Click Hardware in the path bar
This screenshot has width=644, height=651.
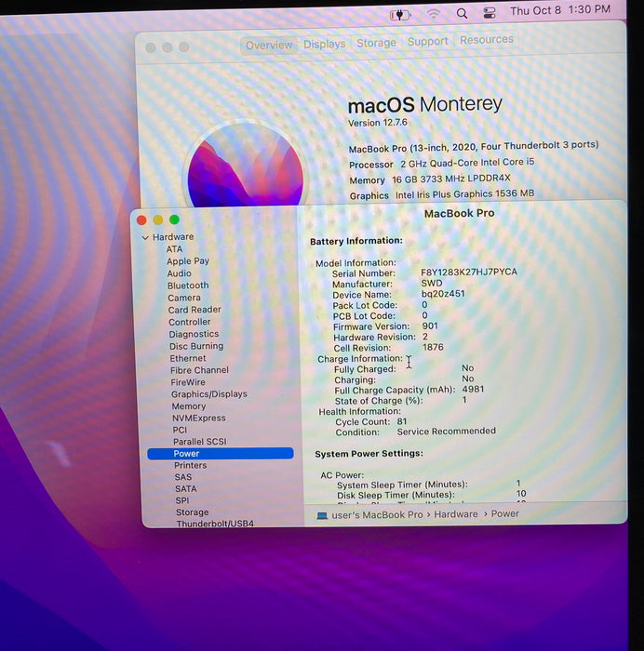(456, 514)
